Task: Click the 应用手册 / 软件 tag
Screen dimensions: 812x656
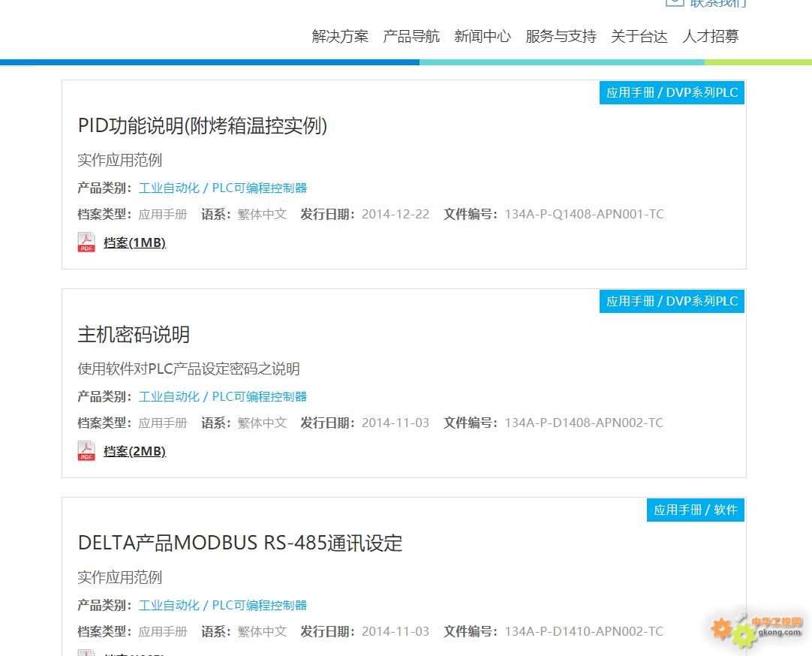Action: tap(696, 510)
